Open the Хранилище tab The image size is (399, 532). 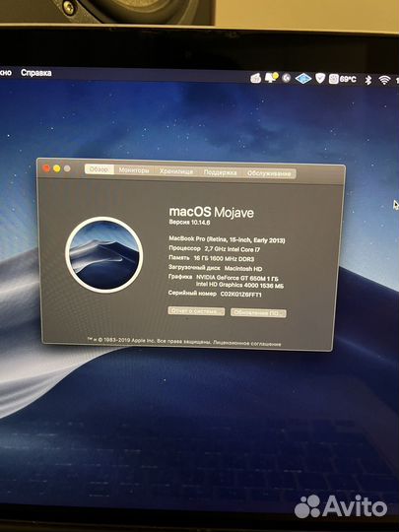[x=176, y=171]
